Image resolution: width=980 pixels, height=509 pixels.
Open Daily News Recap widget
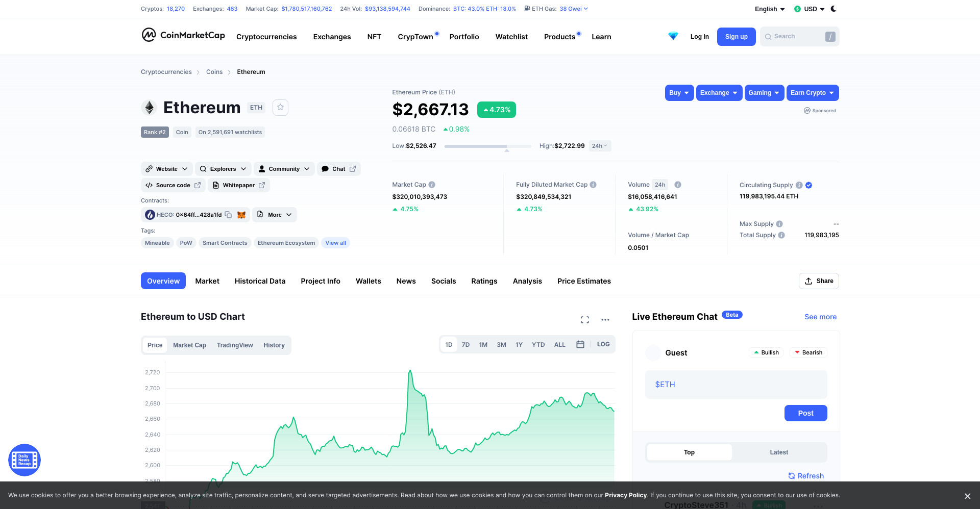pyautogui.click(x=24, y=460)
